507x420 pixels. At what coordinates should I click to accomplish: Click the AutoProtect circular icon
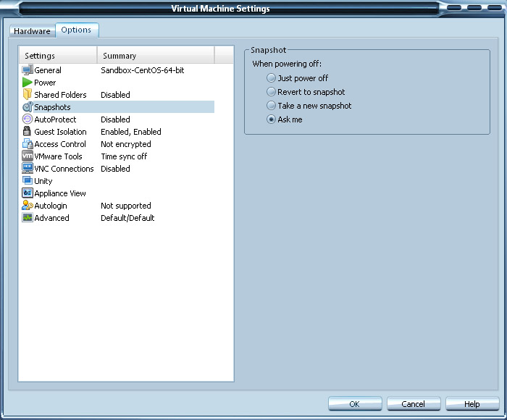28,119
